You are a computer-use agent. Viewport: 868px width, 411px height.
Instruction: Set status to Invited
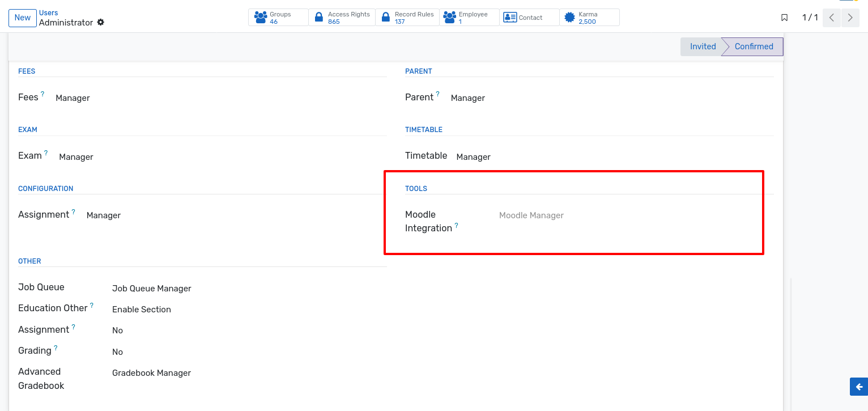(703, 46)
